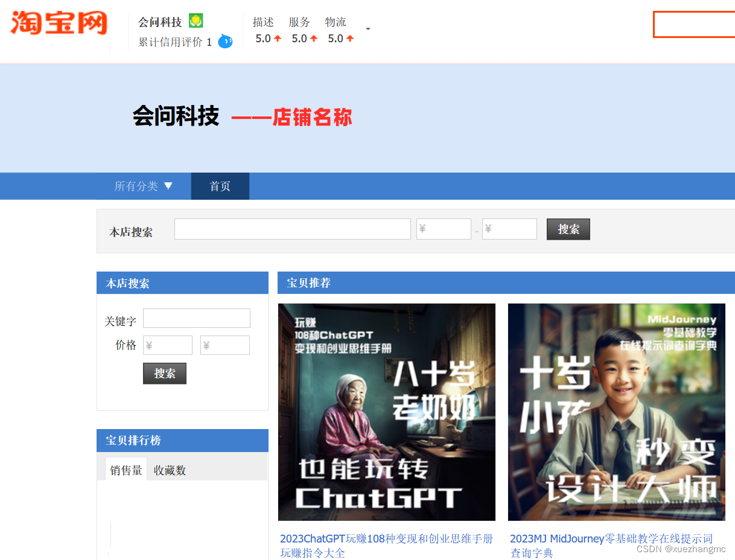Click the minimum price field in search bar

(444, 229)
